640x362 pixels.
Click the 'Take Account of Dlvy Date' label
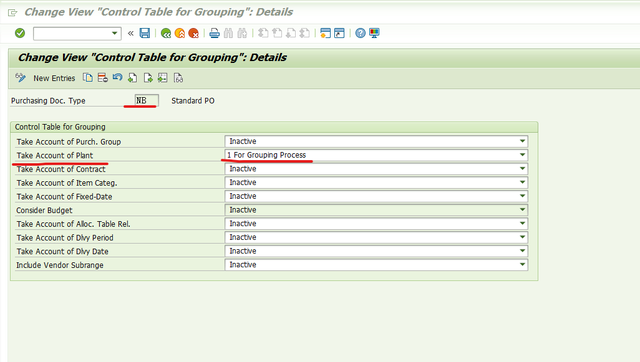[x=62, y=251]
